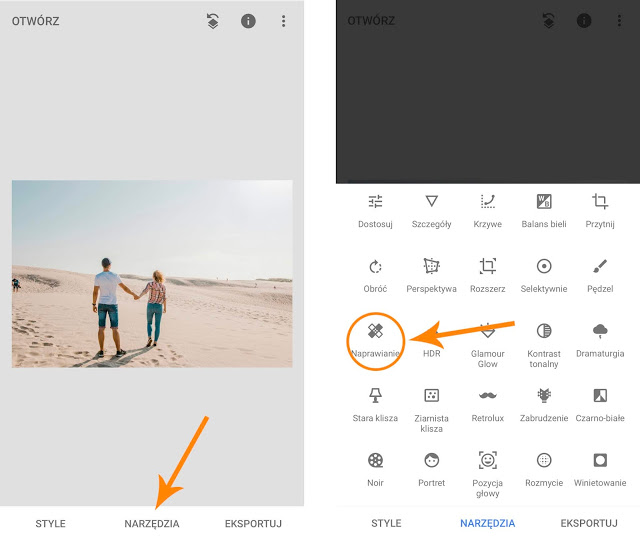Open three-dot overflow menu in left screen
640x541 pixels.
pyautogui.click(x=283, y=21)
